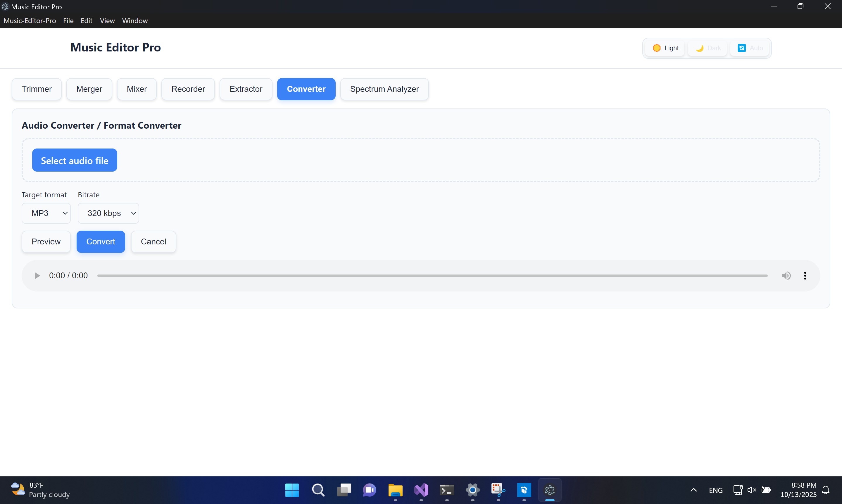This screenshot has width=842, height=504.
Task: Open the notification bell
Action: (x=826, y=490)
